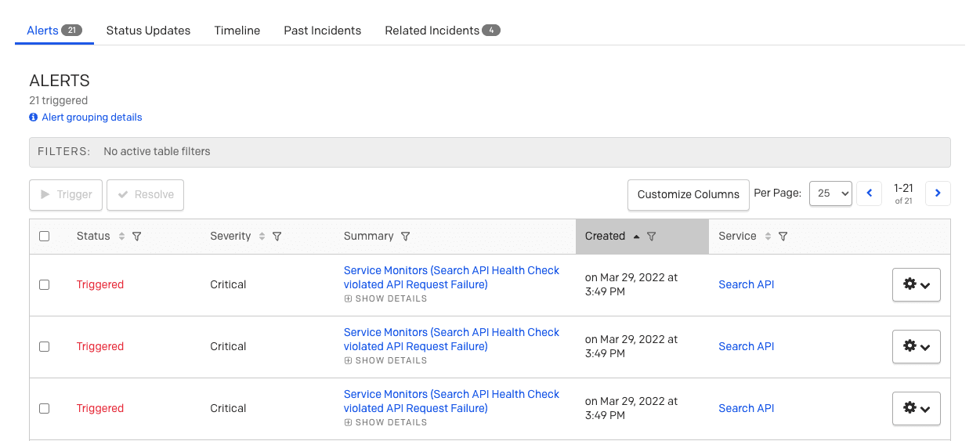Filter the Status column via funnel icon
Screen dimensions: 980x441
coord(137,237)
